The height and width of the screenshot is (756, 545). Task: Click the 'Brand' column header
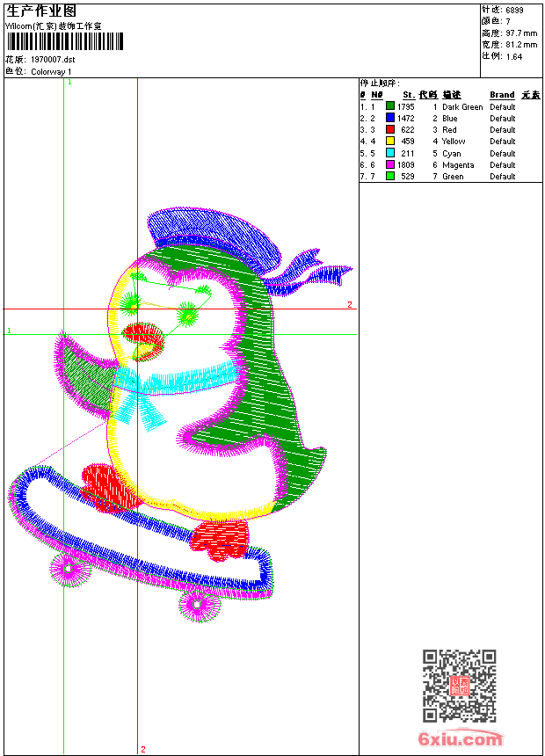pos(502,95)
